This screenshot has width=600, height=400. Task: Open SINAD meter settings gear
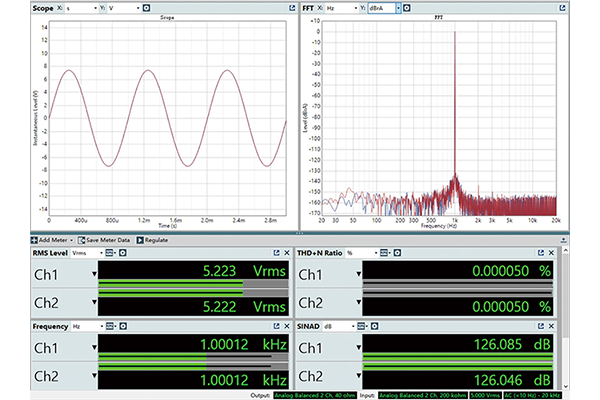(375, 327)
